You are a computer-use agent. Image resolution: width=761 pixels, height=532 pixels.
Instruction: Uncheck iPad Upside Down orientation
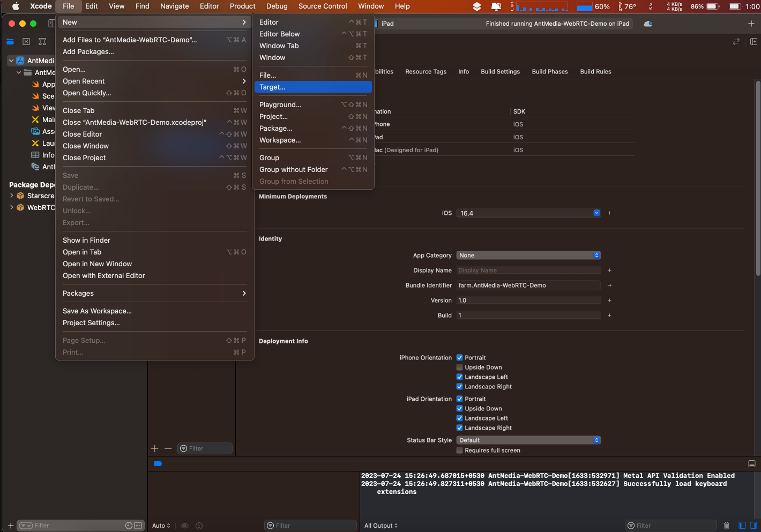point(459,409)
